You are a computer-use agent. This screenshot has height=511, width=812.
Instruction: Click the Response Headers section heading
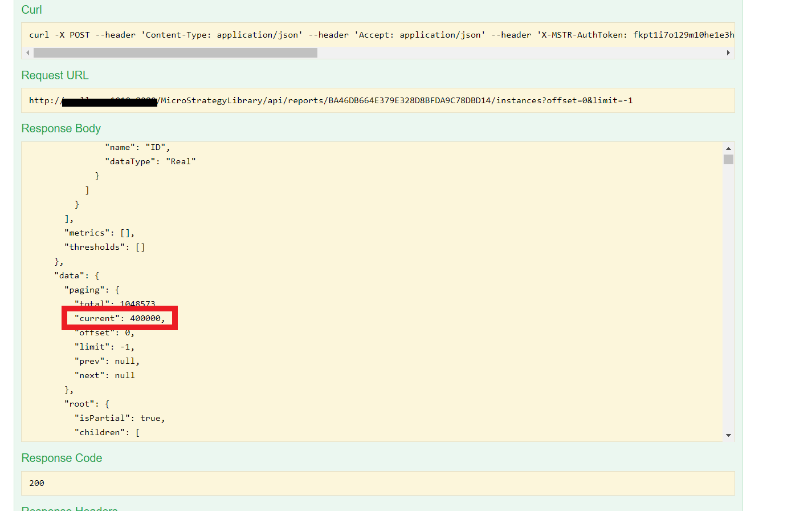pyautogui.click(x=69, y=508)
